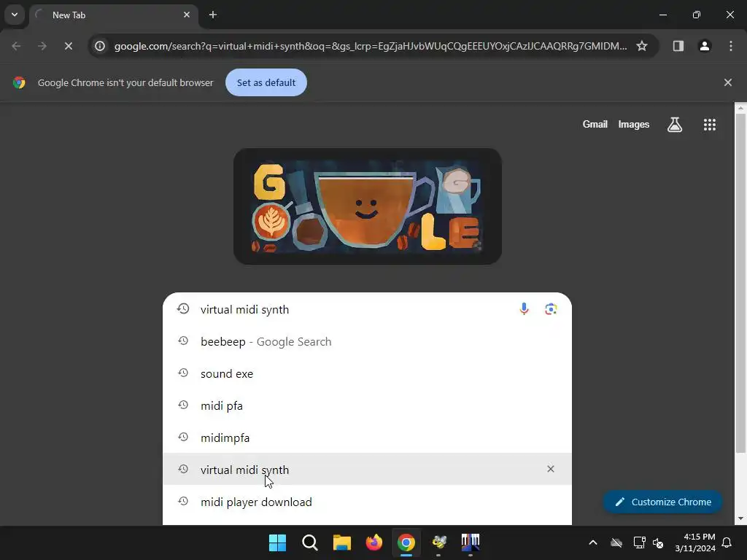Start voice search with microphone icon
747x560 pixels.
pyautogui.click(x=524, y=309)
